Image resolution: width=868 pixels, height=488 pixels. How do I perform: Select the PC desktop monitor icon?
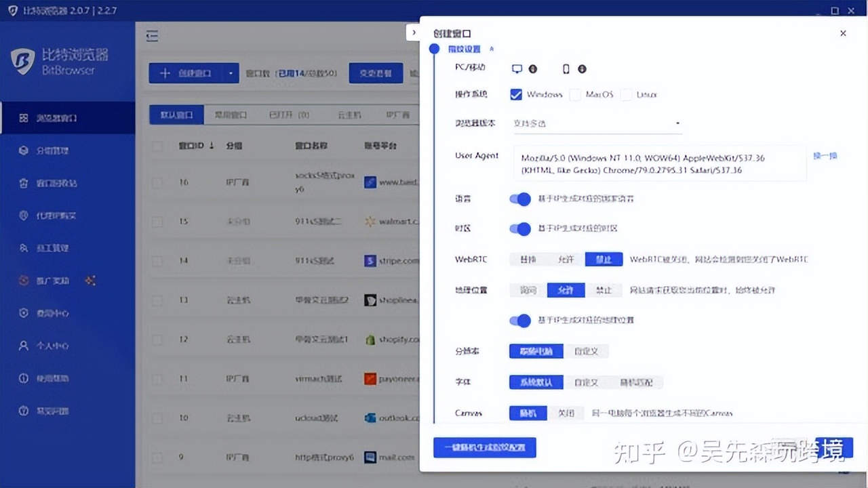[517, 69]
